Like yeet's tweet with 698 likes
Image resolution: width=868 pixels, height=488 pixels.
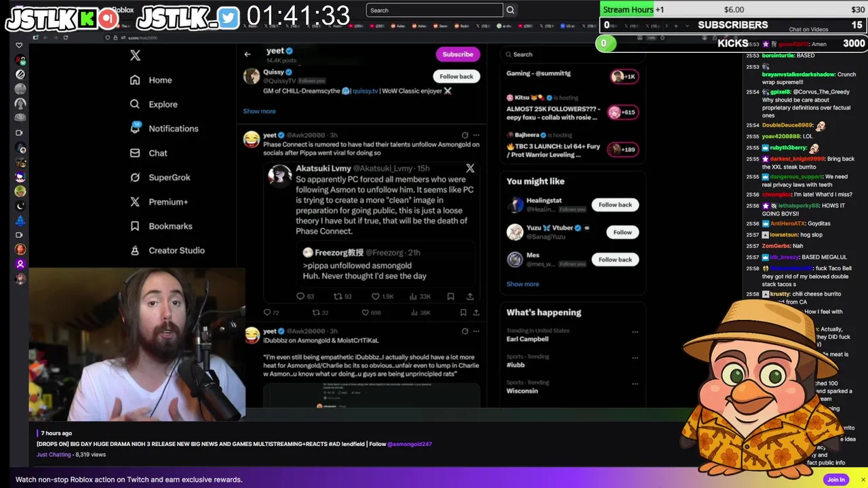[x=371, y=312]
